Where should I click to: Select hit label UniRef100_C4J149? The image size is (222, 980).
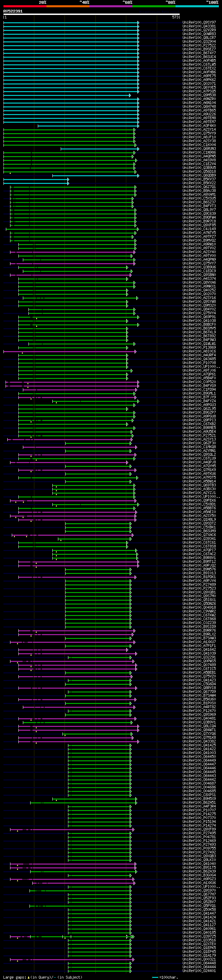point(199,229)
